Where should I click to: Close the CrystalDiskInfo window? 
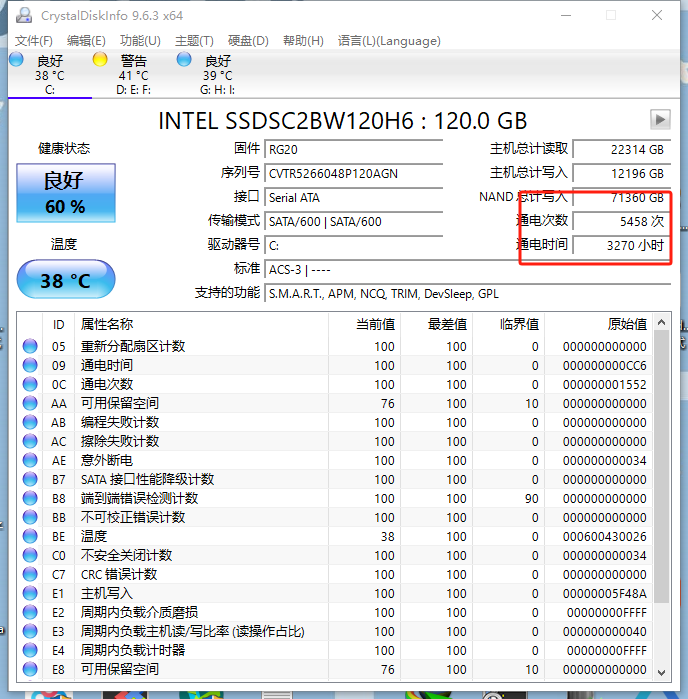657,16
